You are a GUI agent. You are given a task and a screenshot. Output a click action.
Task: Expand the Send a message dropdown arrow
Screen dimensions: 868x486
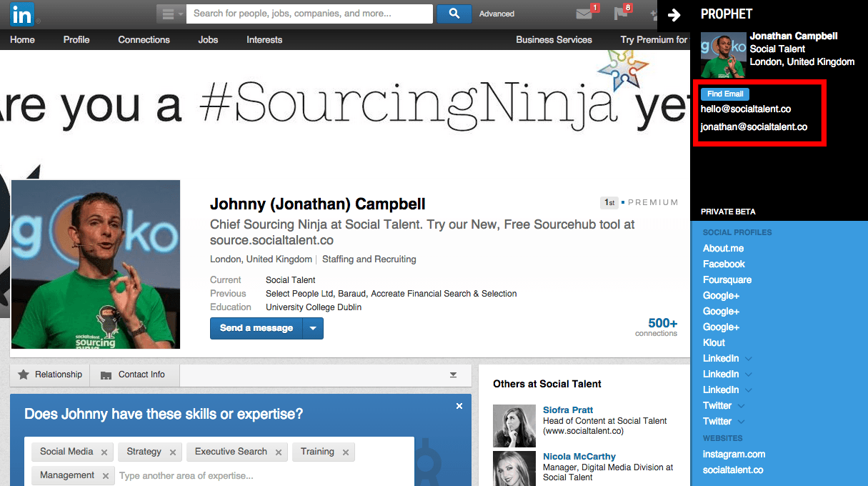pos(313,328)
